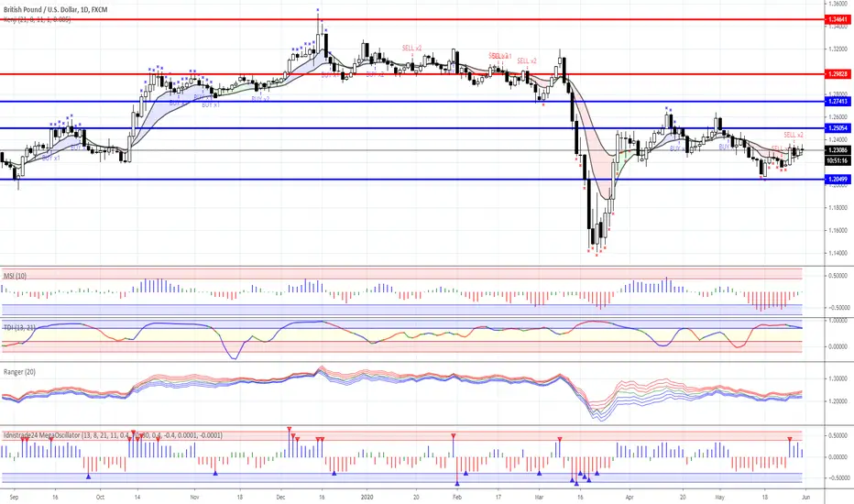Viewport: 854px width, 504px height.
Task: Click the Mar date label on time axis
Action: click(x=539, y=497)
